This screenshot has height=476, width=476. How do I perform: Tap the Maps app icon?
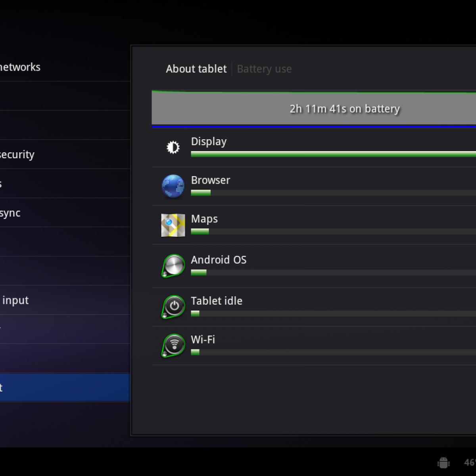[x=173, y=225]
